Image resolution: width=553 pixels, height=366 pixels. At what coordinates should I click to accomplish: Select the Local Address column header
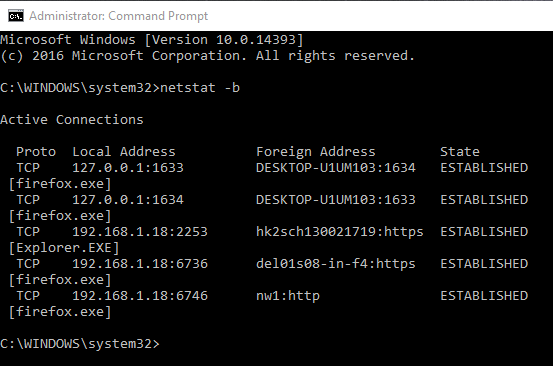(x=124, y=152)
